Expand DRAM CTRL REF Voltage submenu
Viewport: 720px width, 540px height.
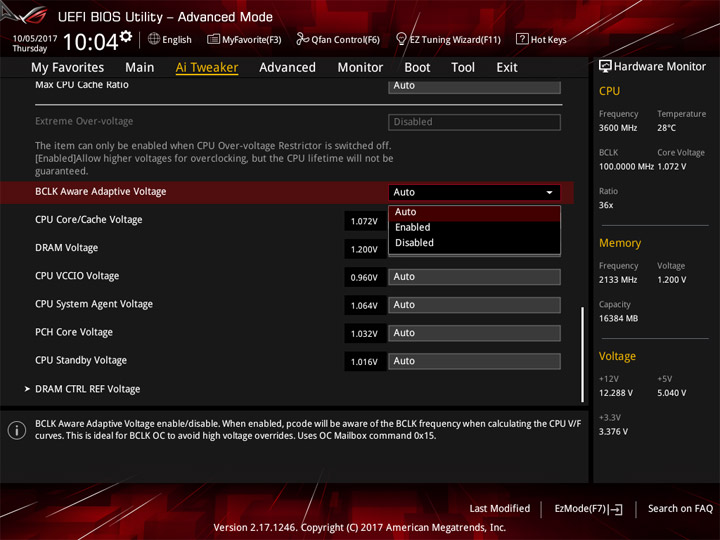tap(87, 389)
